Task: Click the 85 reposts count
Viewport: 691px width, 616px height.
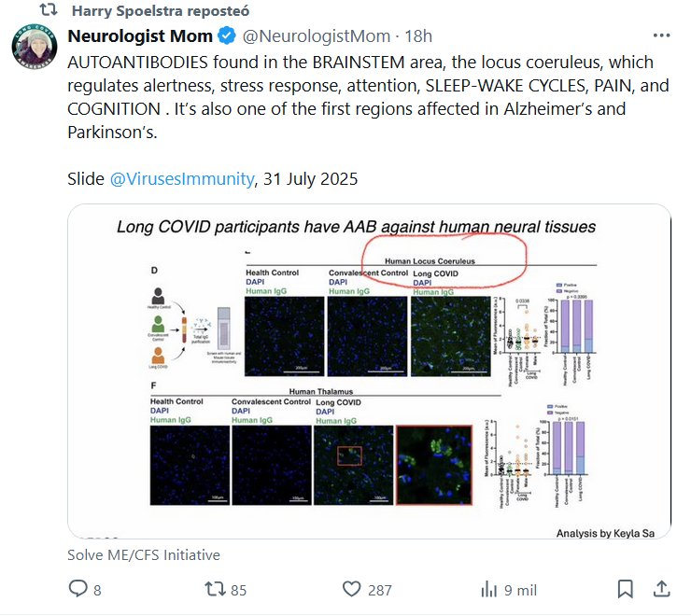Action: tap(238, 590)
